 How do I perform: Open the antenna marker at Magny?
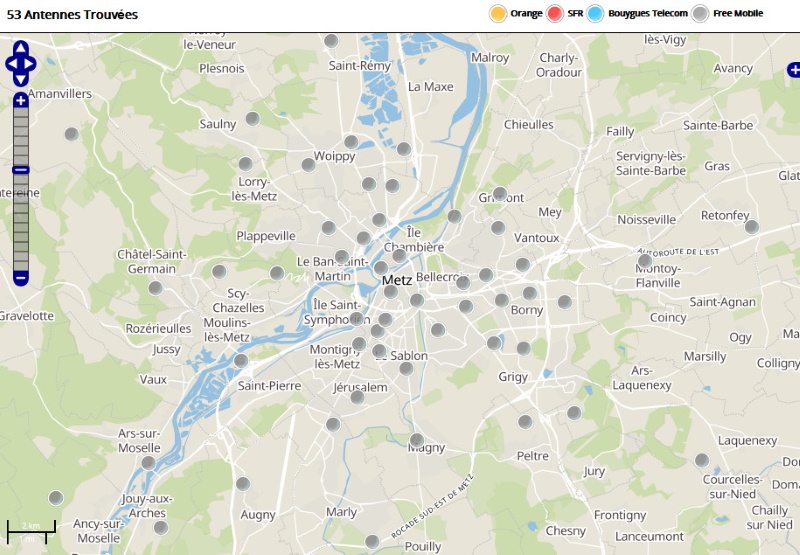417,440
